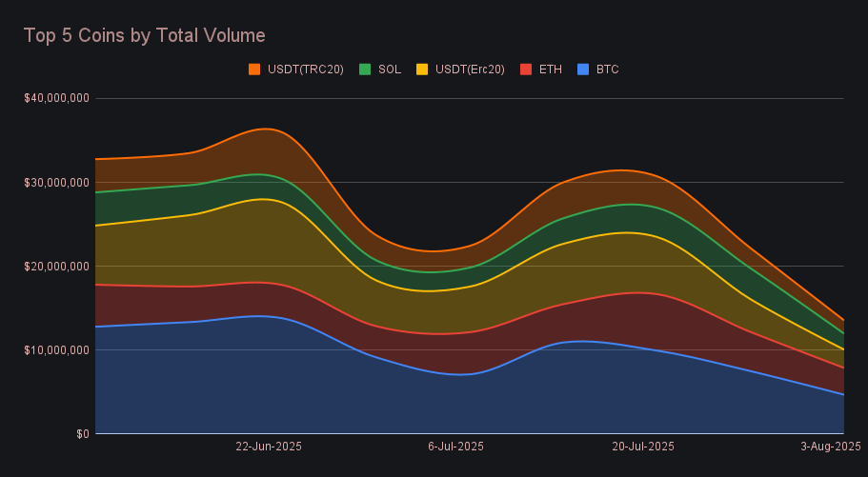The image size is (868, 477).
Task: Select the ETH legend label text
Action: click(550, 70)
